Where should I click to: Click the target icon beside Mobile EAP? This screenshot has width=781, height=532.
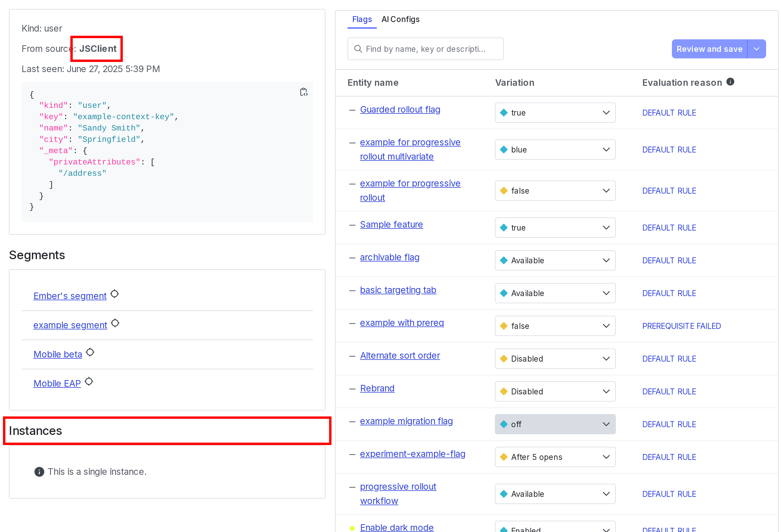(x=89, y=382)
